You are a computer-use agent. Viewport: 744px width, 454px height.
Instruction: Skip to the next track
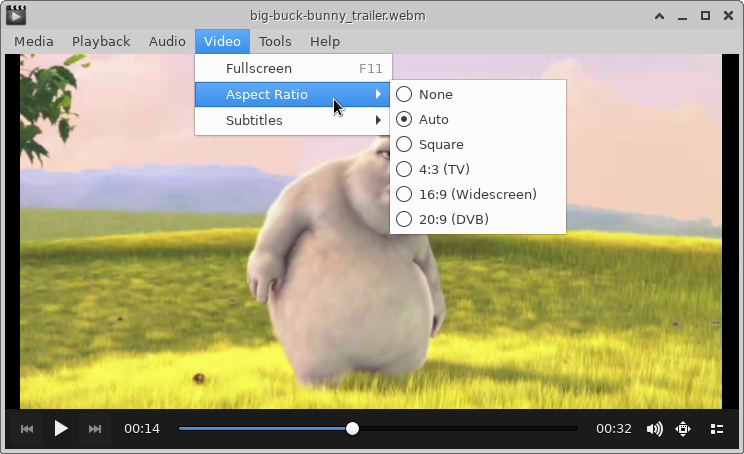(x=95, y=429)
